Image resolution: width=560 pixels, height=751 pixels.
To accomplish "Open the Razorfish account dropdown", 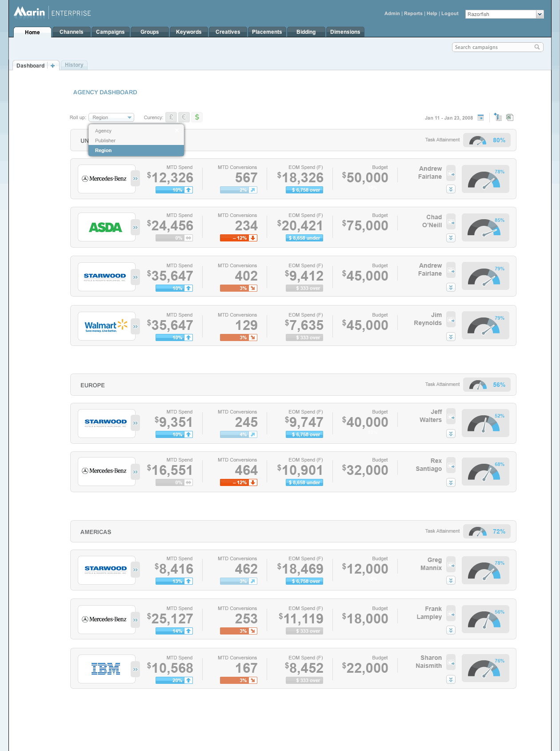I will pyautogui.click(x=540, y=14).
